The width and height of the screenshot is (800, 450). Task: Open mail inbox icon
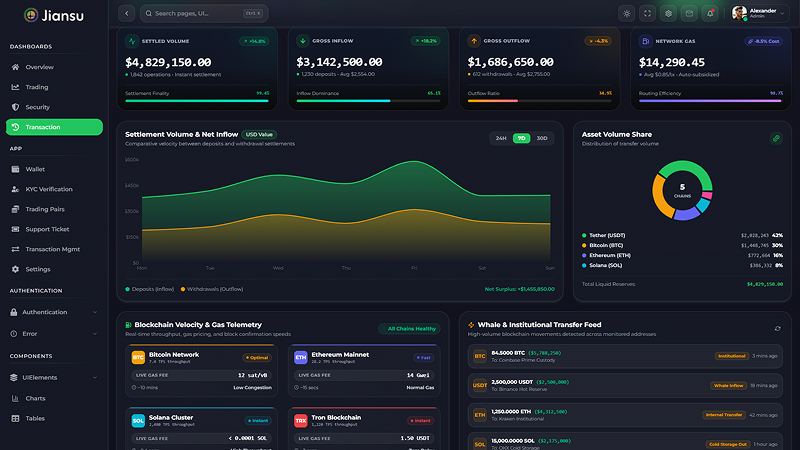[x=689, y=14]
